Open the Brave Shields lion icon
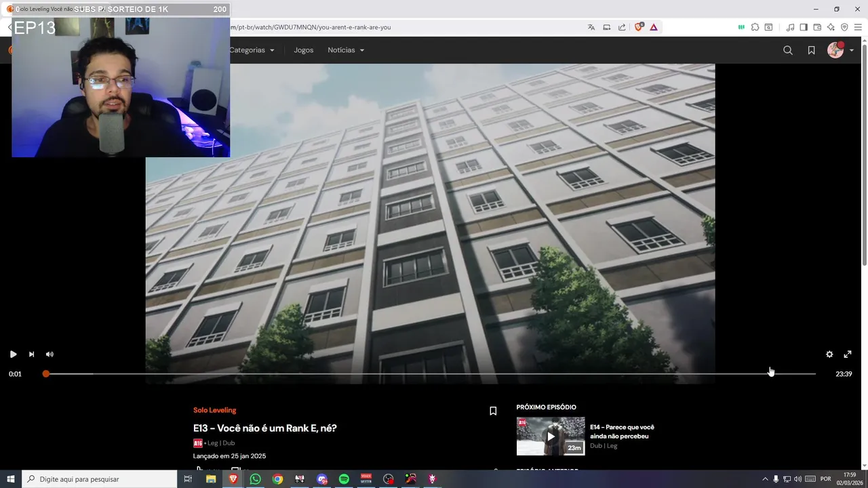The image size is (868, 488). coord(639,27)
